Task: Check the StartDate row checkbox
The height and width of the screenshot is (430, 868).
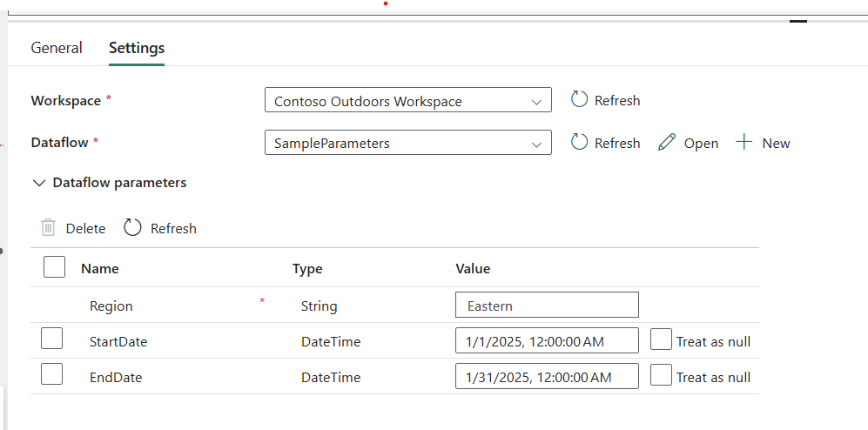Action: 52,339
